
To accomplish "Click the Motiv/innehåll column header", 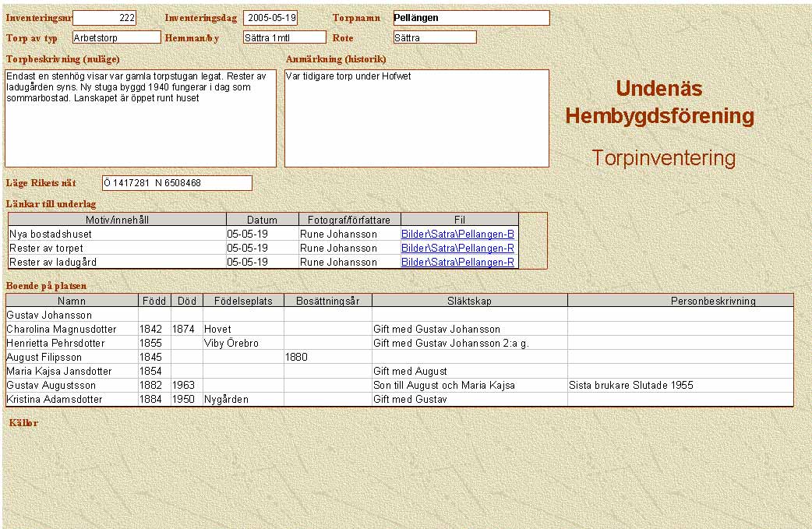I will (117, 220).
